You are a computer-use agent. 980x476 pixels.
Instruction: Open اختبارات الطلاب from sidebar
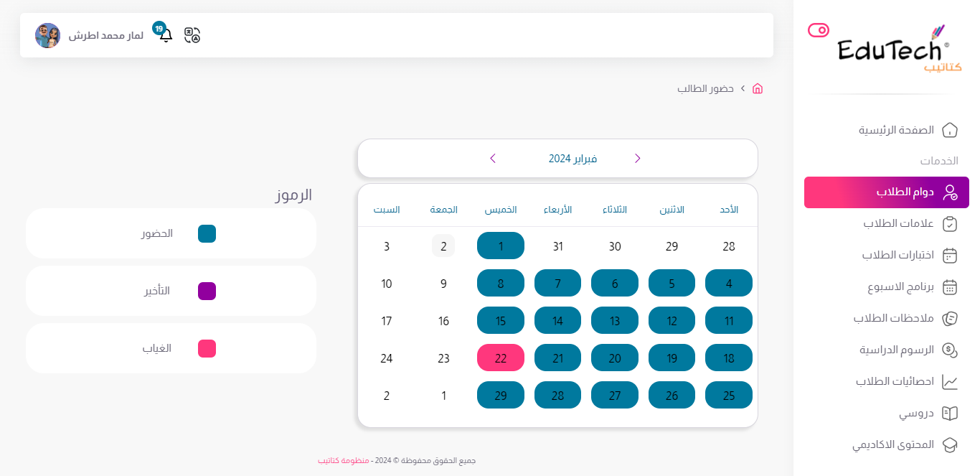(x=898, y=256)
